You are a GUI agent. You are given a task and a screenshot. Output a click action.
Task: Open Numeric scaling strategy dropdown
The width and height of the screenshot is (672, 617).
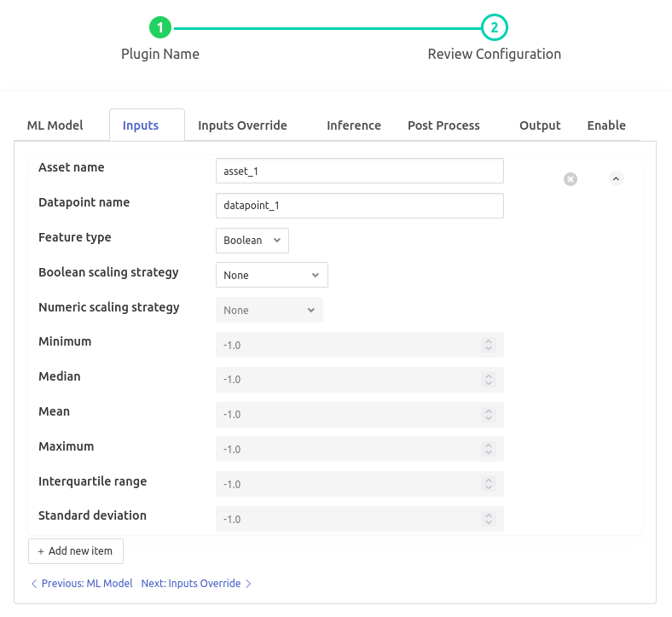click(269, 310)
